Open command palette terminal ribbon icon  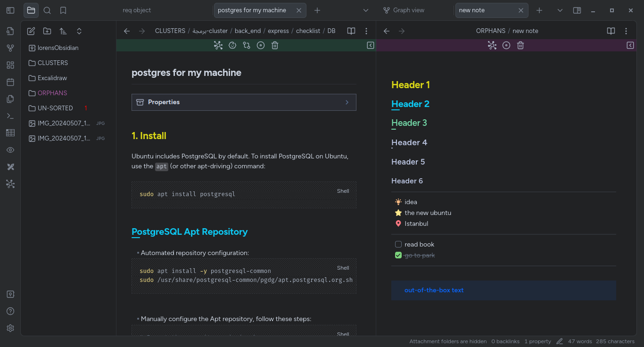[x=10, y=116]
